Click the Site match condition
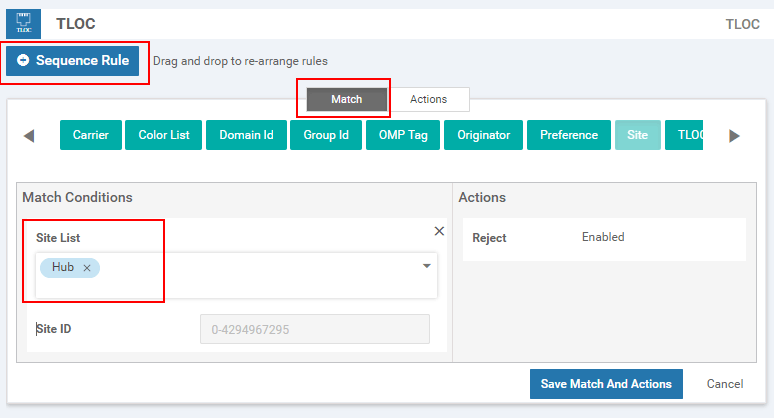This screenshot has width=774, height=418. [x=637, y=135]
